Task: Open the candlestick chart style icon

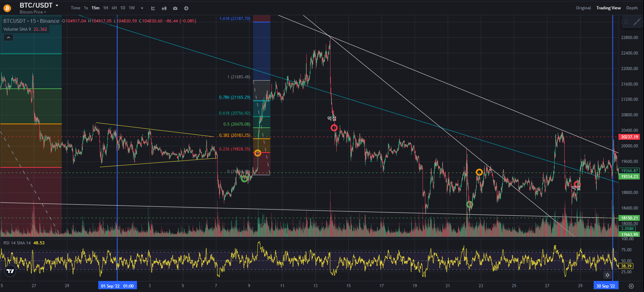Action: pos(164,8)
